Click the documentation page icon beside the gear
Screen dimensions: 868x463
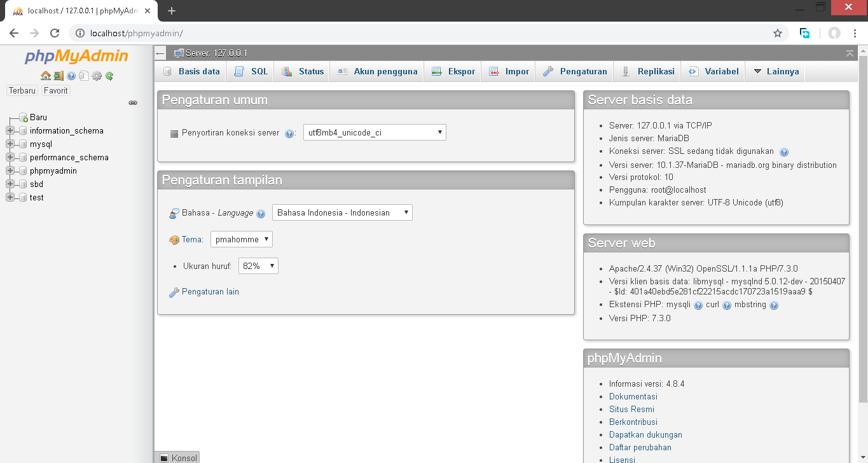83,76
